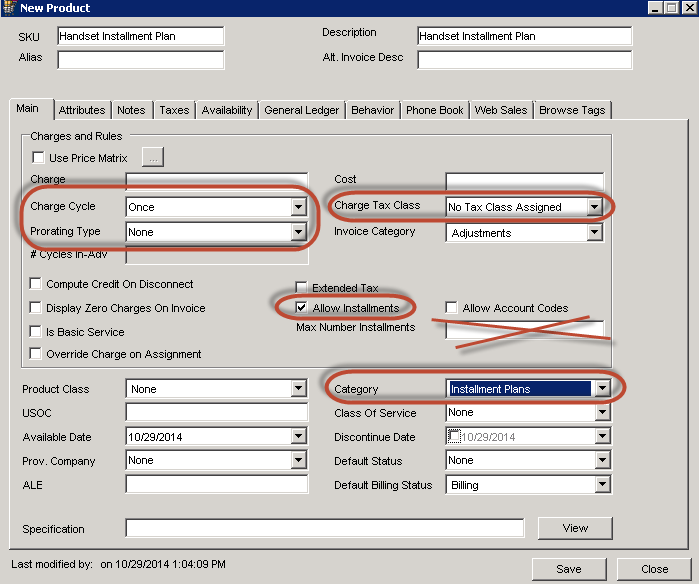Open the Available Date picker dropdown
Viewport: 699px width, 584px height.
[297, 437]
